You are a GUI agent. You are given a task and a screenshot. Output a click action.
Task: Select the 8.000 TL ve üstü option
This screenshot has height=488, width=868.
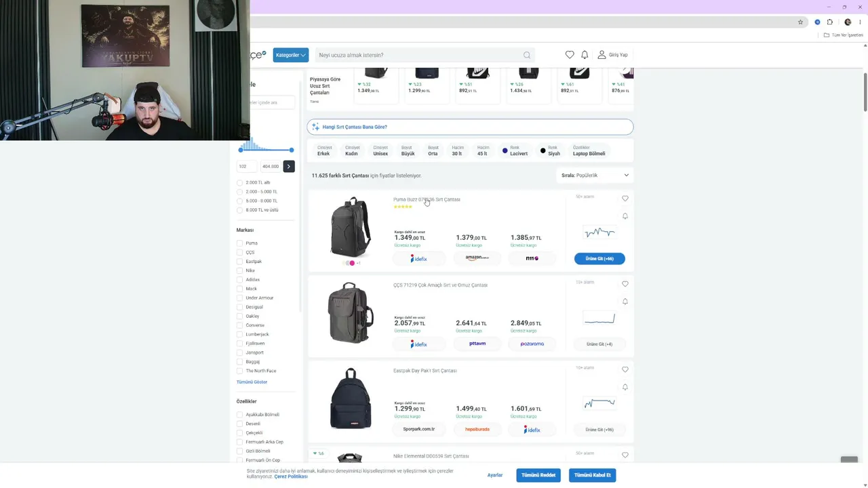239,210
